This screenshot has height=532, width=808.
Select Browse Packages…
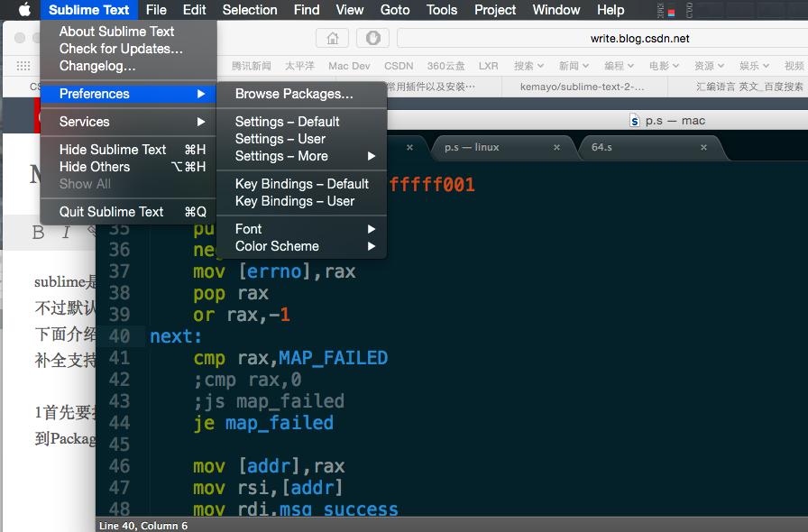[301, 94]
